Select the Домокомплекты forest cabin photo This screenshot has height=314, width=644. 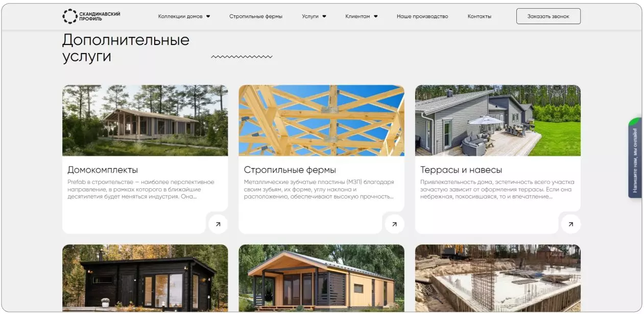pyautogui.click(x=145, y=120)
